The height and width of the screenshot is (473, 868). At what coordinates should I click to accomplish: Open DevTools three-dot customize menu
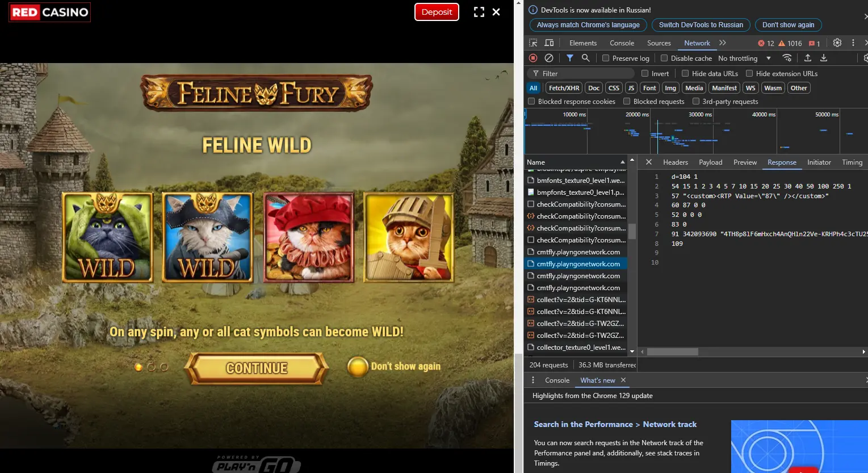point(853,43)
